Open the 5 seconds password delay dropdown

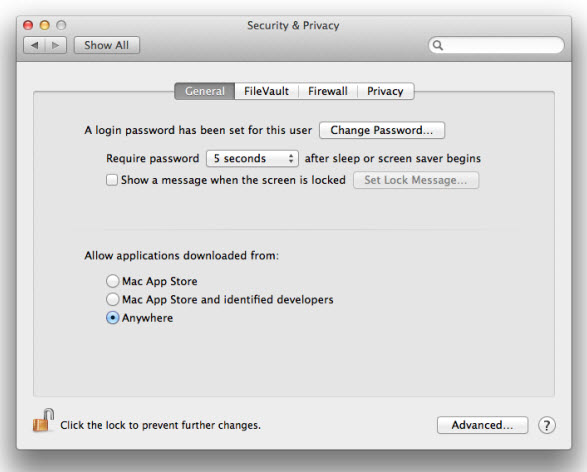[252, 158]
